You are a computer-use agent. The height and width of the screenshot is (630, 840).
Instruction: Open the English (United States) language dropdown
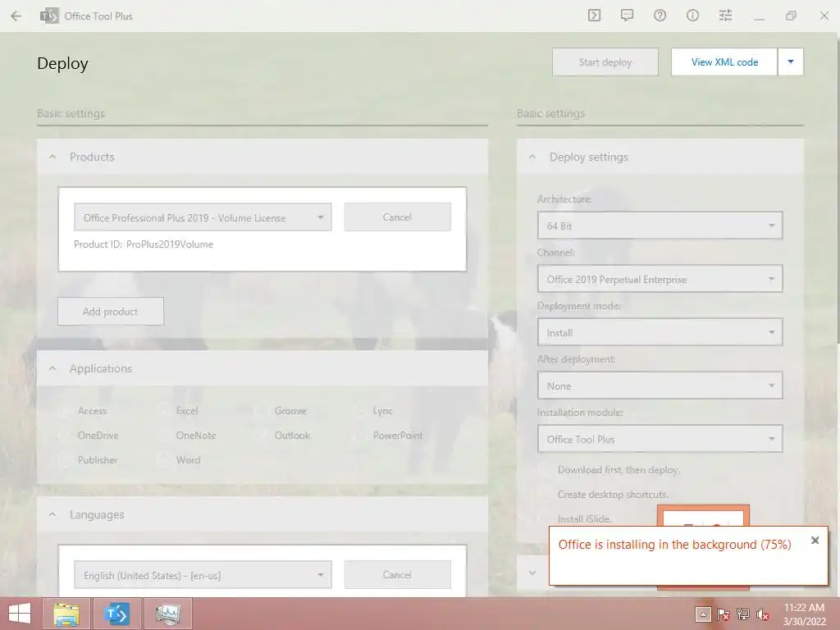coord(203,575)
